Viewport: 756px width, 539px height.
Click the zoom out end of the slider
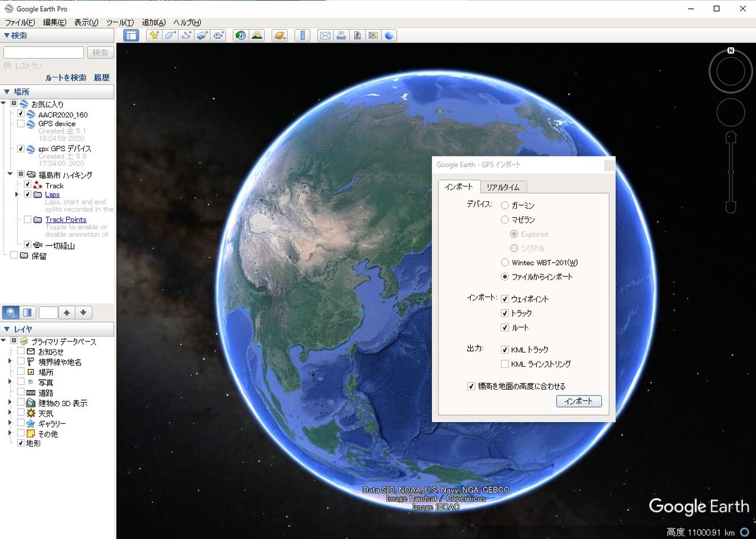[x=731, y=207]
